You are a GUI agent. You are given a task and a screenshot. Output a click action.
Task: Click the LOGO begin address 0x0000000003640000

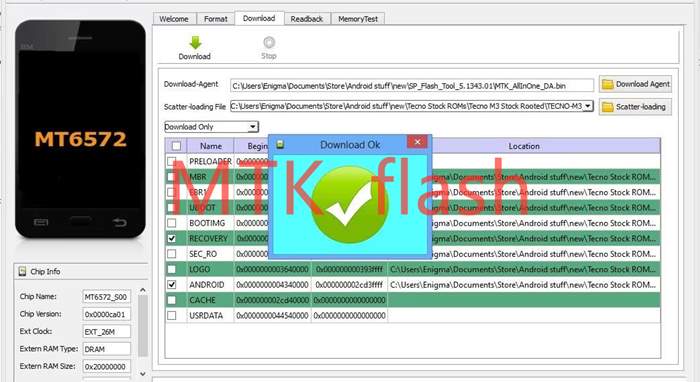272,269
